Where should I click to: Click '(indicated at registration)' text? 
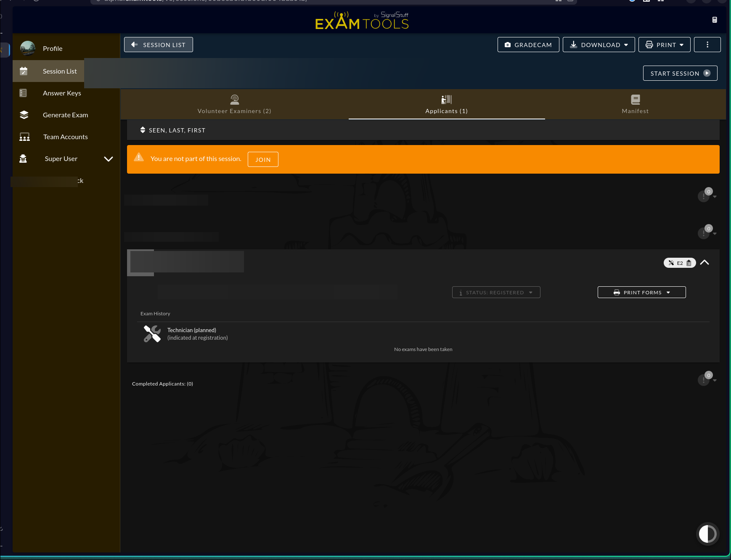[198, 338]
